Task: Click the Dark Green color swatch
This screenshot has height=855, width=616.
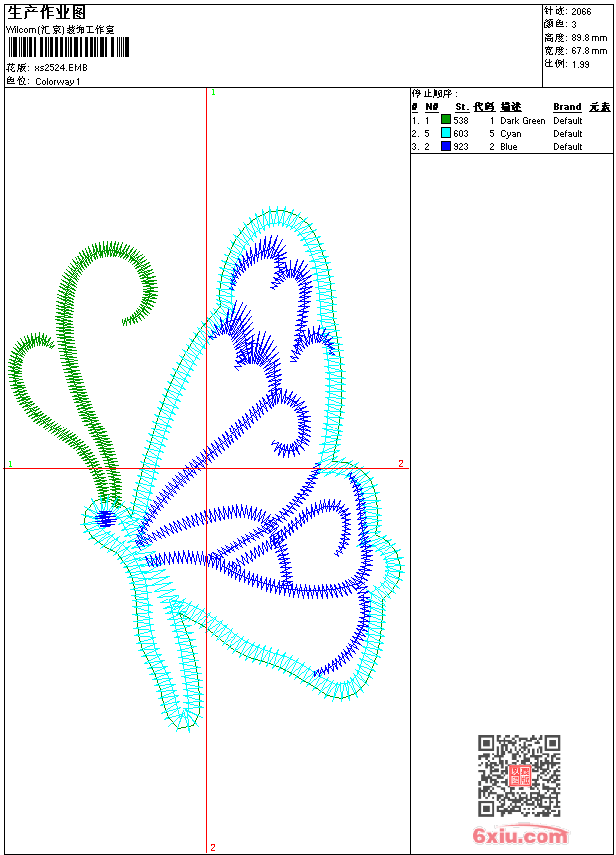Action: tap(446, 120)
